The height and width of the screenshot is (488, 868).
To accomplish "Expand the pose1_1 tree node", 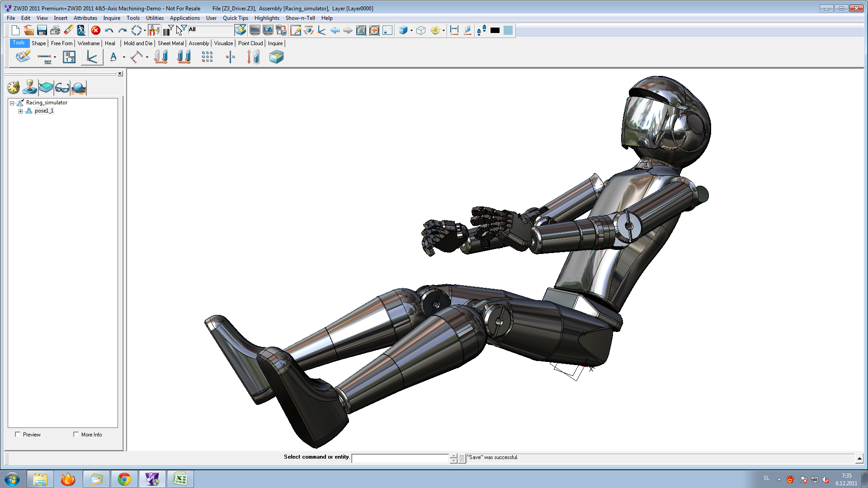I will click(x=20, y=111).
